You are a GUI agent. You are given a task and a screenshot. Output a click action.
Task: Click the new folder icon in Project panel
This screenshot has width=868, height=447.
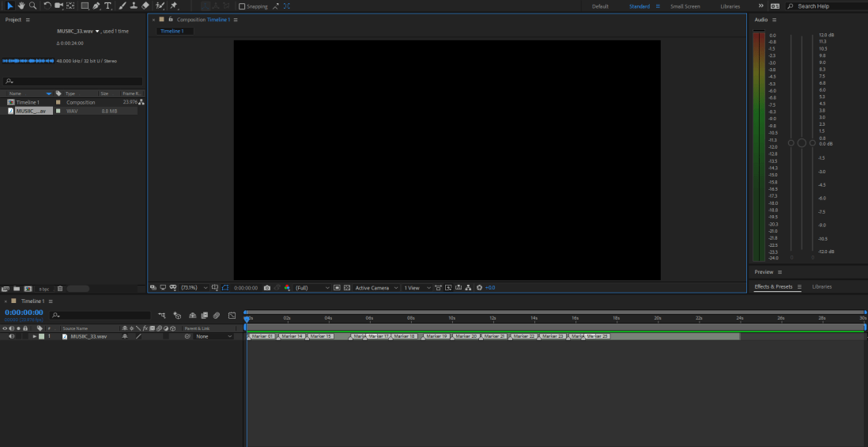tap(17, 289)
